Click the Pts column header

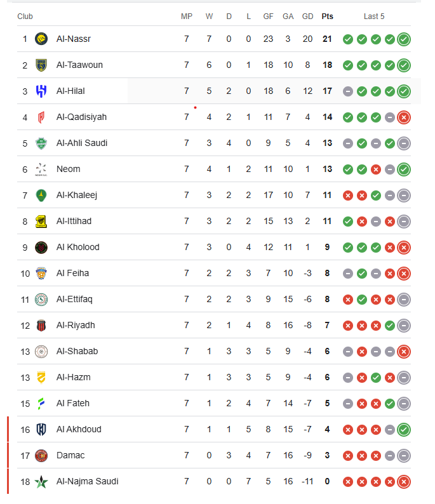click(x=327, y=17)
